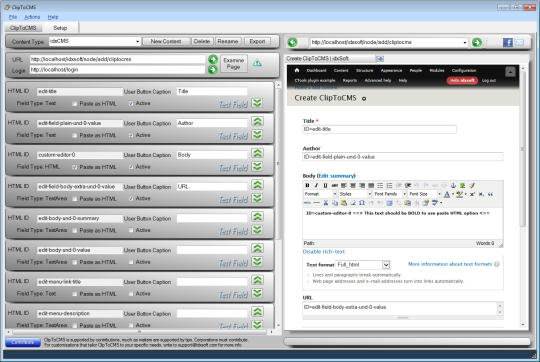Click the warning triangle icon near Examine Page

[x=257, y=63]
